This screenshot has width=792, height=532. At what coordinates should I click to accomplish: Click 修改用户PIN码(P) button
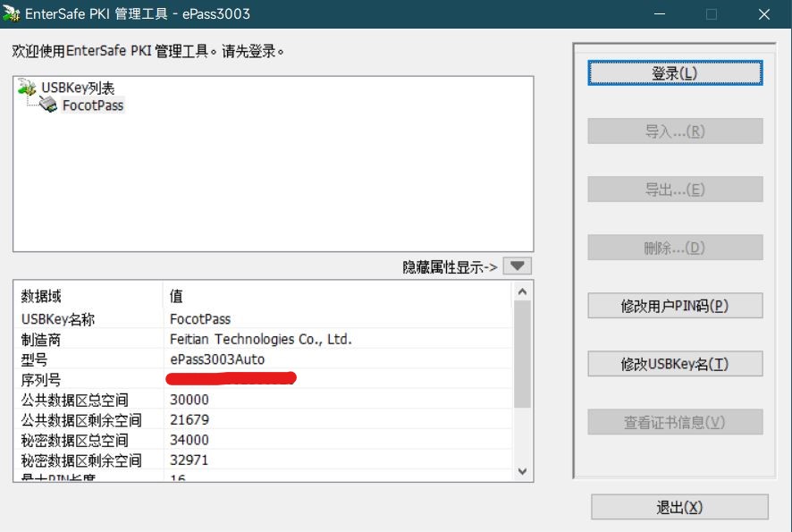[x=675, y=306]
